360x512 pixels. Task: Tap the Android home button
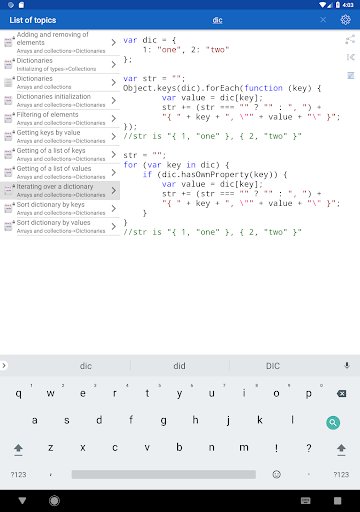54,500
